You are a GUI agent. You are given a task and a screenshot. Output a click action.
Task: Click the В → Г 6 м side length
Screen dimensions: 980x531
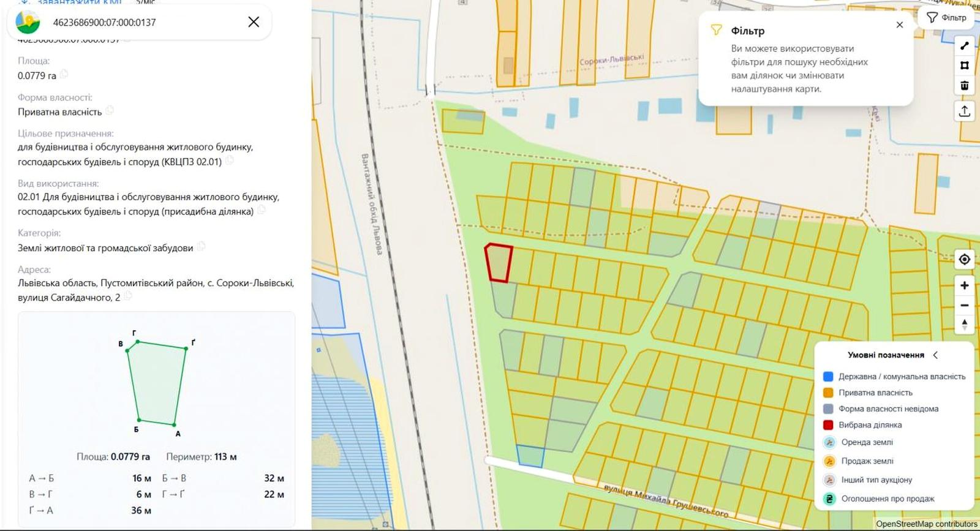pos(90,494)
